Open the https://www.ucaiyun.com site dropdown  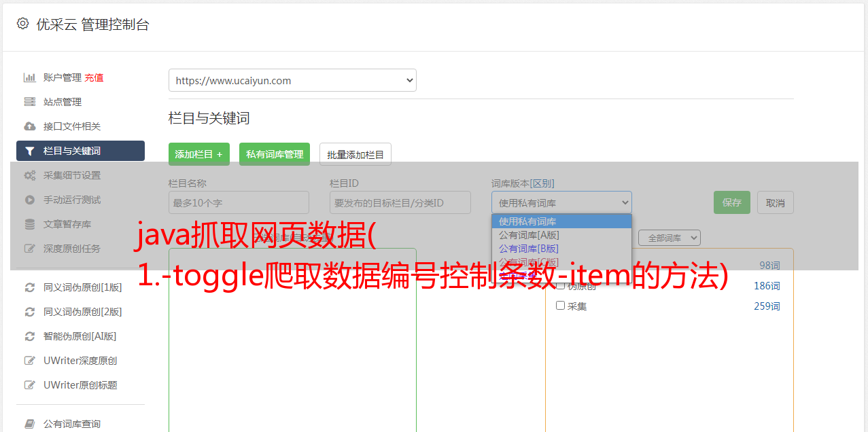tap(292, 80)
